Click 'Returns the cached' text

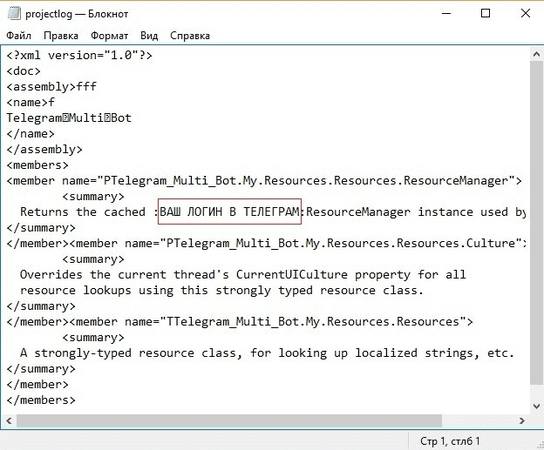tap(83, 212)
